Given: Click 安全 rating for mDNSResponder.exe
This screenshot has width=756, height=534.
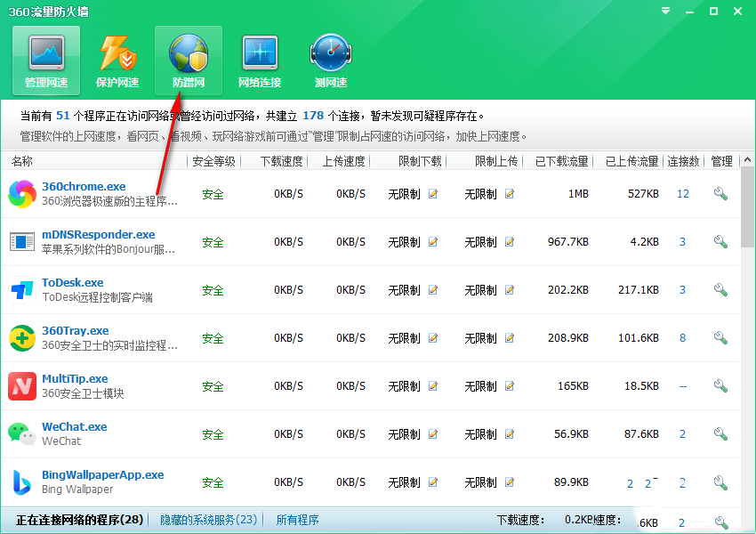Looking at the screenshot, I should pyautogui.click(x=213, y=242).
